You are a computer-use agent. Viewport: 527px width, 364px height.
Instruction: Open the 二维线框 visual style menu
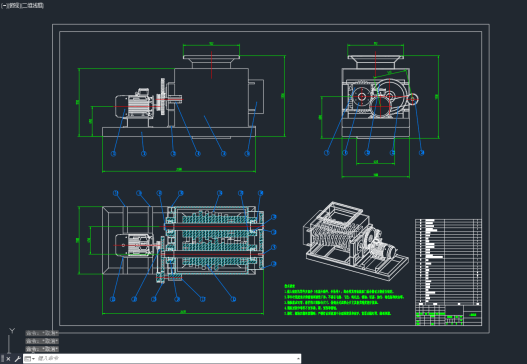click(33, 5)
